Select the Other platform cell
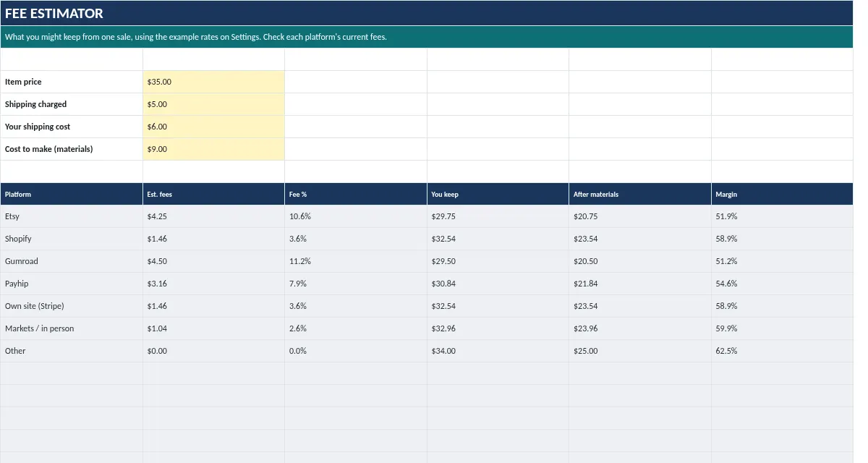Screen dimensions: 868x463 (x=72, y=351)
